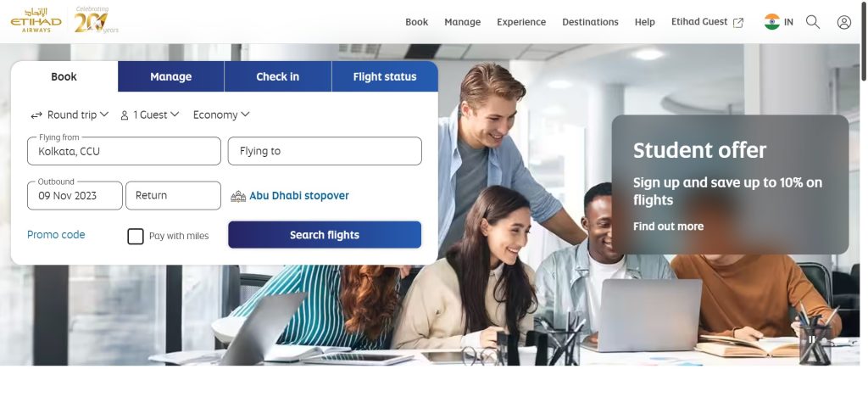Go to Etihad Airways logo home

(36, 20)
